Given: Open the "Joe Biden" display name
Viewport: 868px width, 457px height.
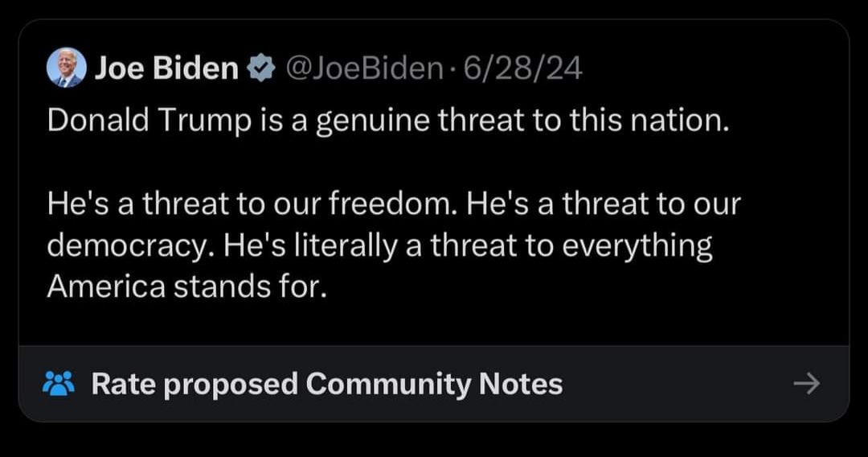Looking at the screenshot, I should (x=166, y=69).
